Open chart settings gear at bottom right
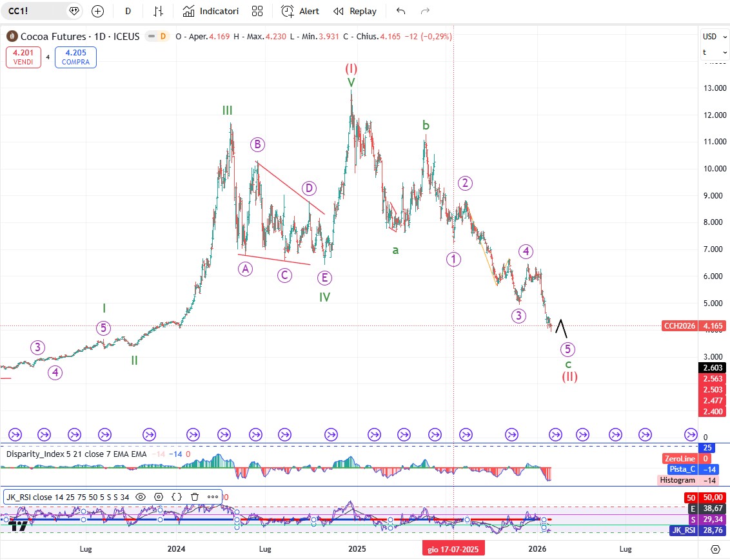730x560 pixels. click(x=715, y=549)
